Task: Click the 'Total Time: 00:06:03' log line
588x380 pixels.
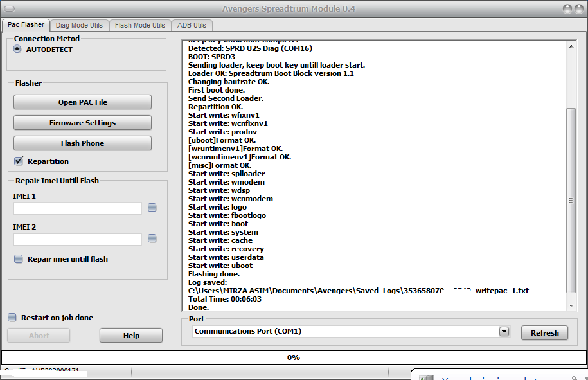Action: 225,299
